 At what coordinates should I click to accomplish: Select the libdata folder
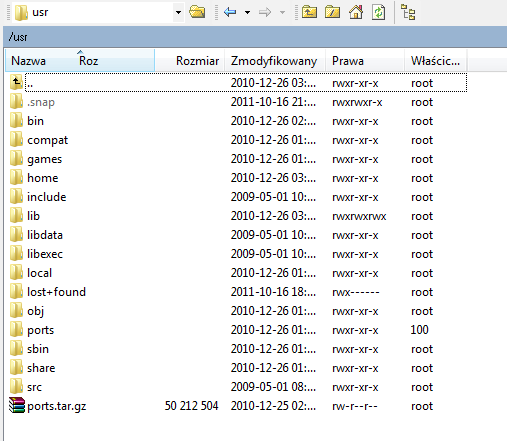coord(45,235)
